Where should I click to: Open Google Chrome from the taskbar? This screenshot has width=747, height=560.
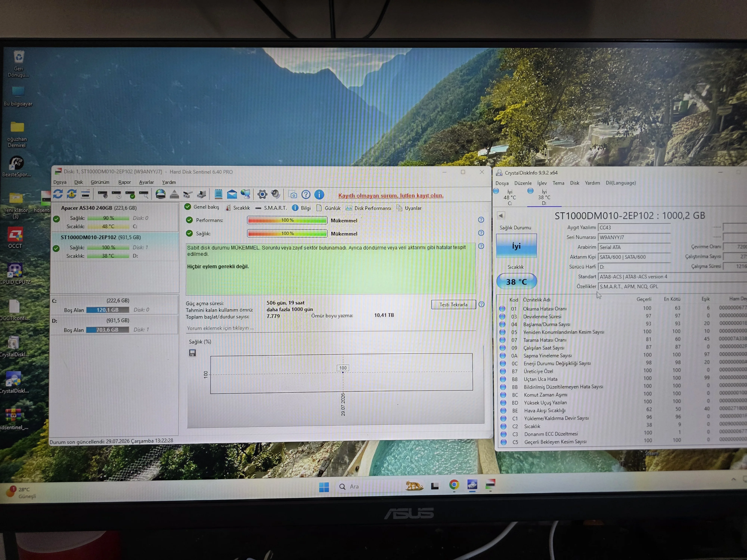pyautogui.click(x=454, y=485)
